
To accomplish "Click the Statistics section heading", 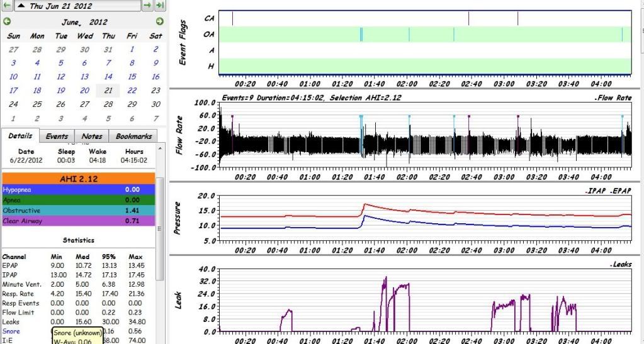I will (79, 240).
